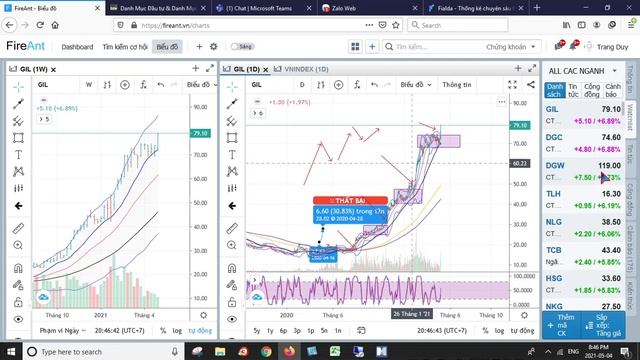Toggle hide drawings eye in left chart
This screenshot has width=640, height=360.
click(18, 319)
